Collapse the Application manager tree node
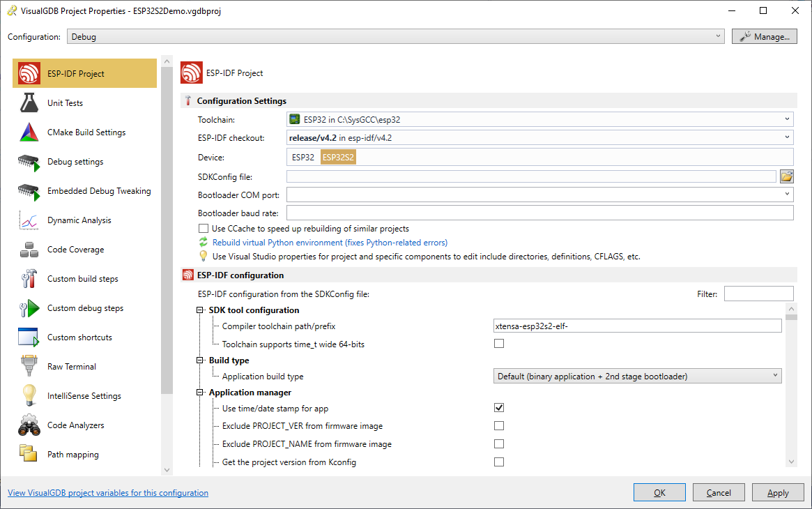The height and width of the screenshot is (509, 812). 200,393
